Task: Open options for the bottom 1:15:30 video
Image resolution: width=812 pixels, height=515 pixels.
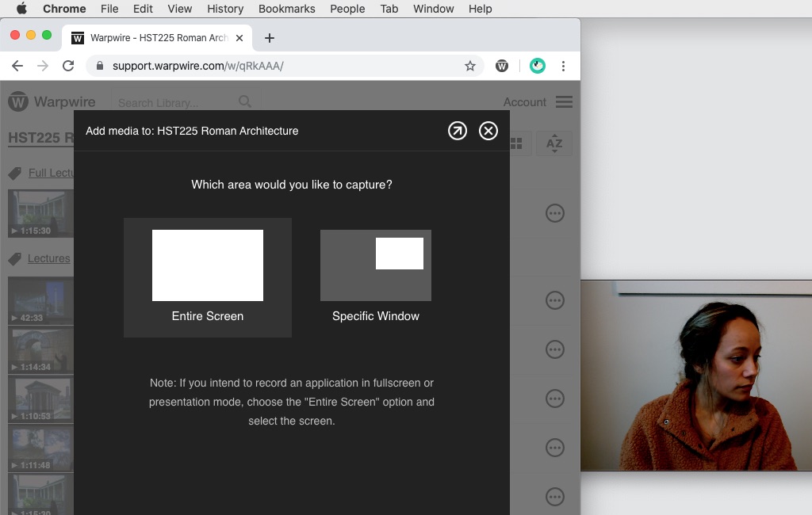Action: 554,497
